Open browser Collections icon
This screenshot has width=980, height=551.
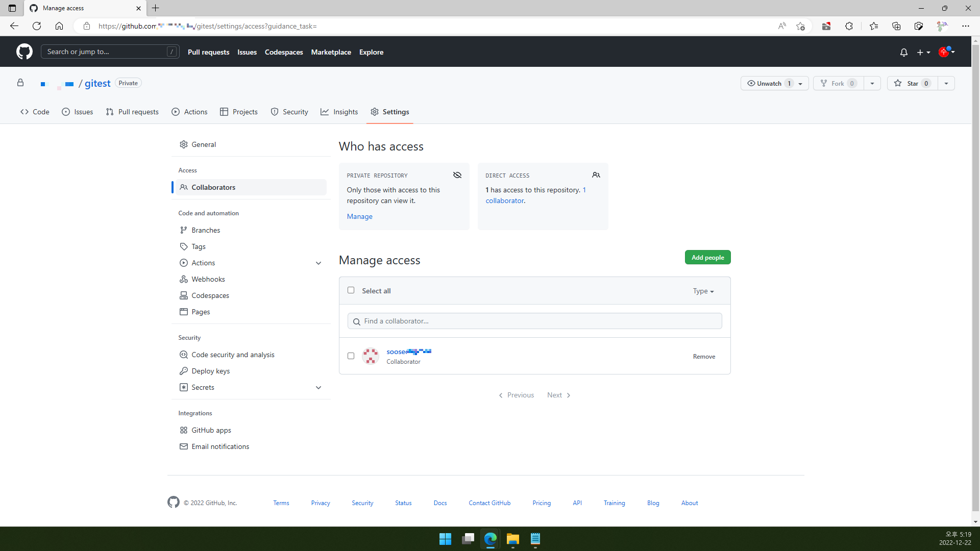(x=896, y=26)
